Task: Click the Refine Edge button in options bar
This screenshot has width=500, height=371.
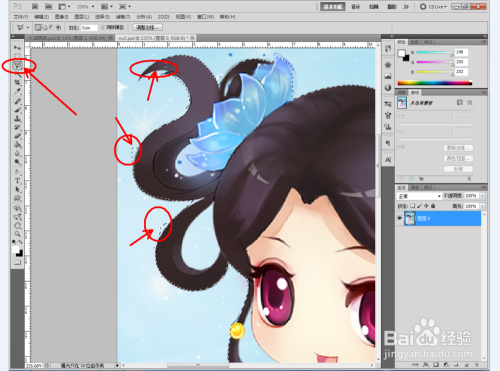Action: click(147, 27)
